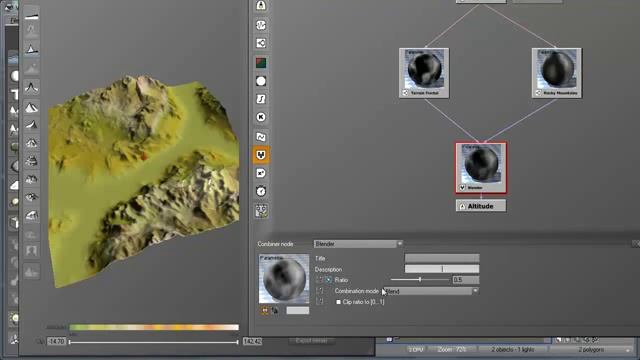Select the red-outlined Blender node

click(481, 168)
